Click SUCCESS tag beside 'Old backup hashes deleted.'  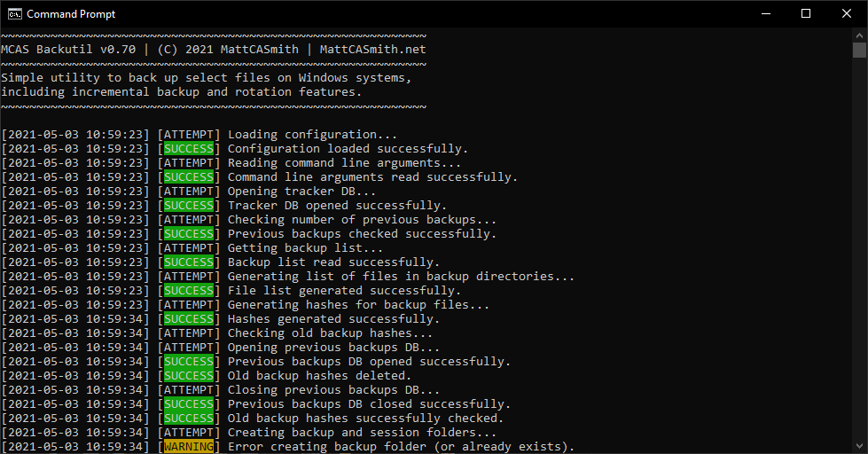[x=189, y=376]
